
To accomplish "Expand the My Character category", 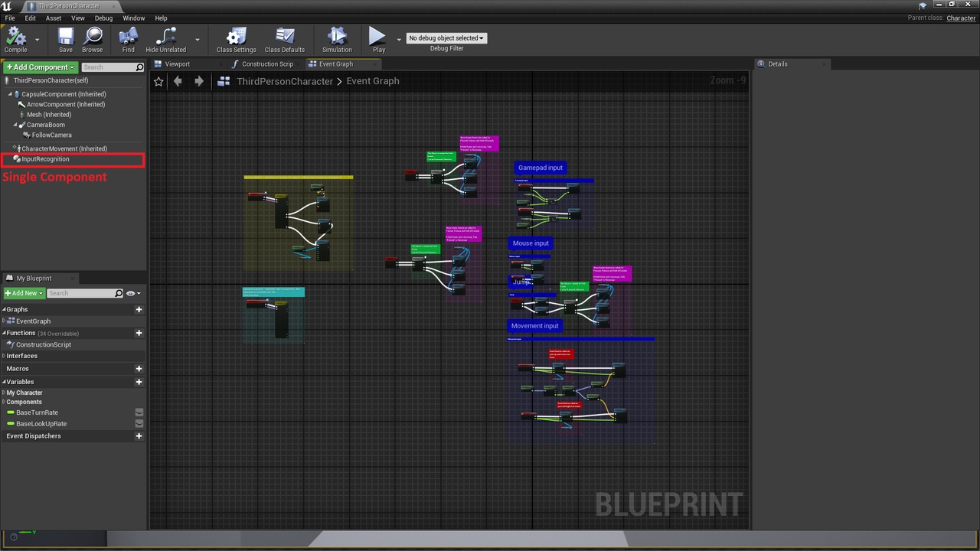I will point(4,393).
